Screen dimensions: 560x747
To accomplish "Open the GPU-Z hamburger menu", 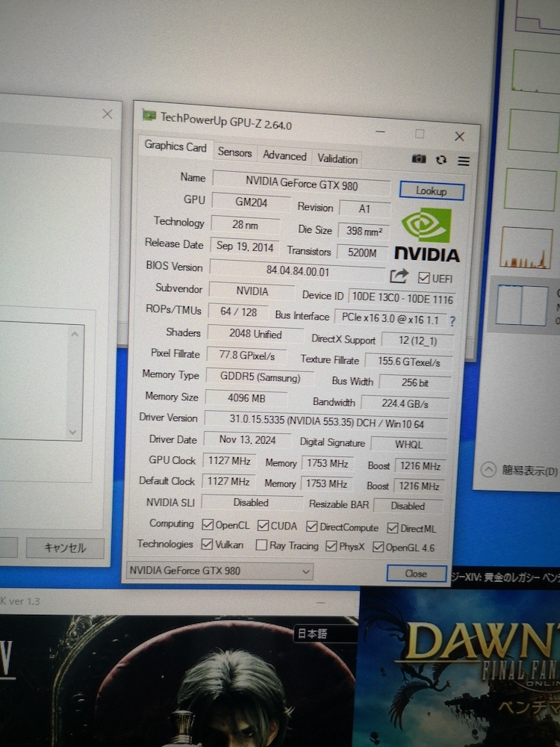I will pyautogui.click(x=464, y=161).
